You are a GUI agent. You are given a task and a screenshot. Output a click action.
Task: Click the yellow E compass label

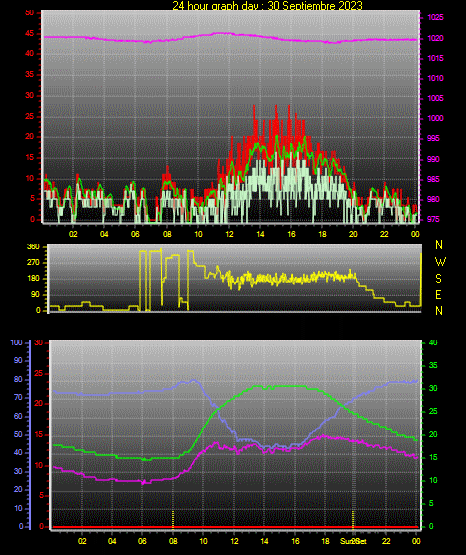(438, 295)
